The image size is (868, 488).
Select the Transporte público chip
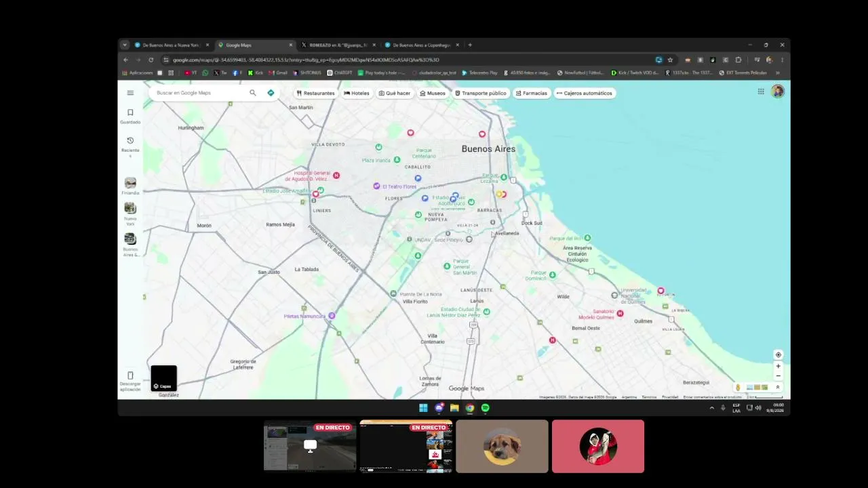pos(480,93)
